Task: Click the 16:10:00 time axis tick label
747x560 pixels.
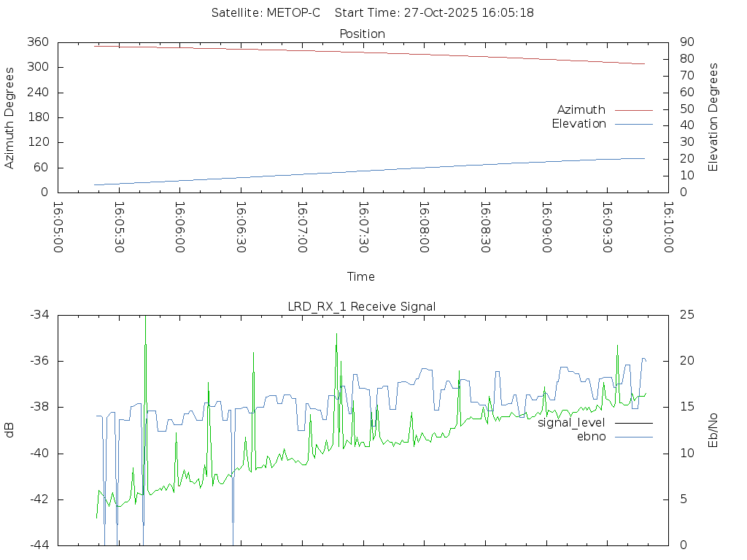Action: coord(667,227)
